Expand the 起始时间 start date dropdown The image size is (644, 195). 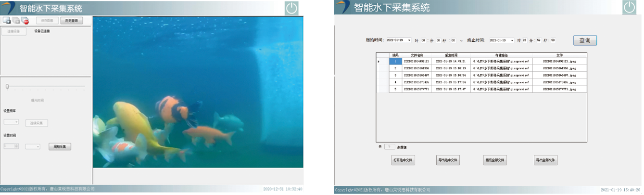tap(409, 40)
